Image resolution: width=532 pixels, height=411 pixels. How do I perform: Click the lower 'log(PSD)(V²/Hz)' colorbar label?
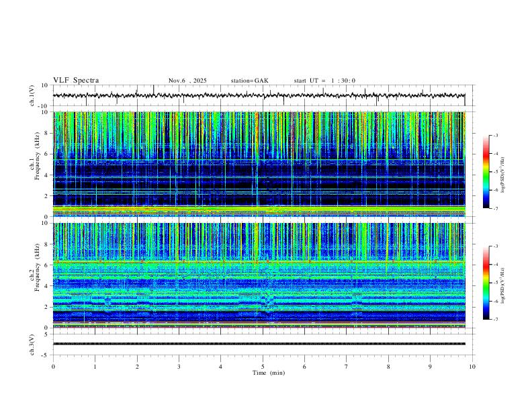click(502, 285)
